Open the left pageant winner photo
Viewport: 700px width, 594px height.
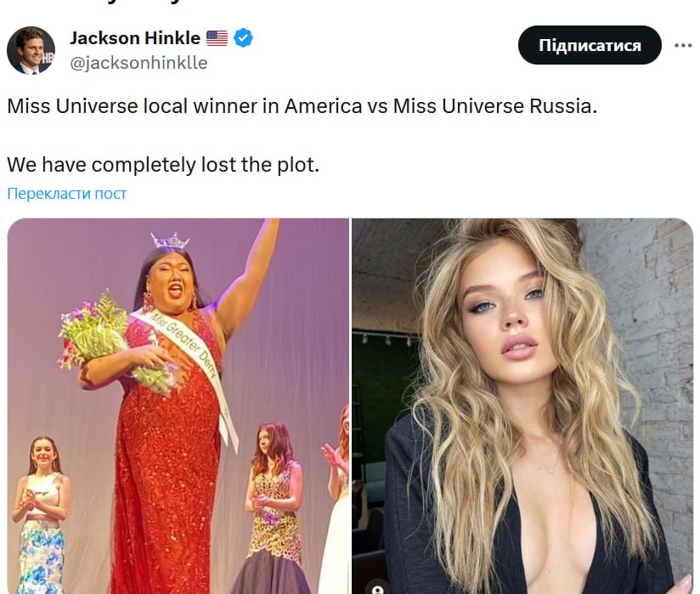point(178,406)
